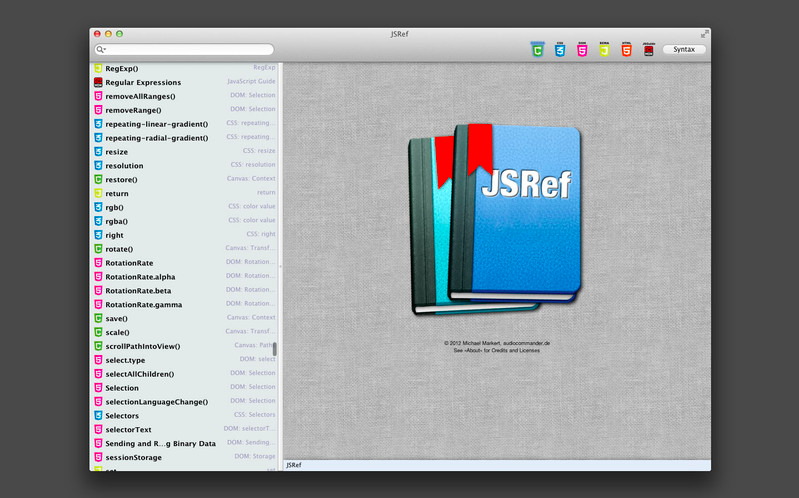The image size is (799, 498).
Task: Select the rgba() color value entry
Action: tap(116, 220)
